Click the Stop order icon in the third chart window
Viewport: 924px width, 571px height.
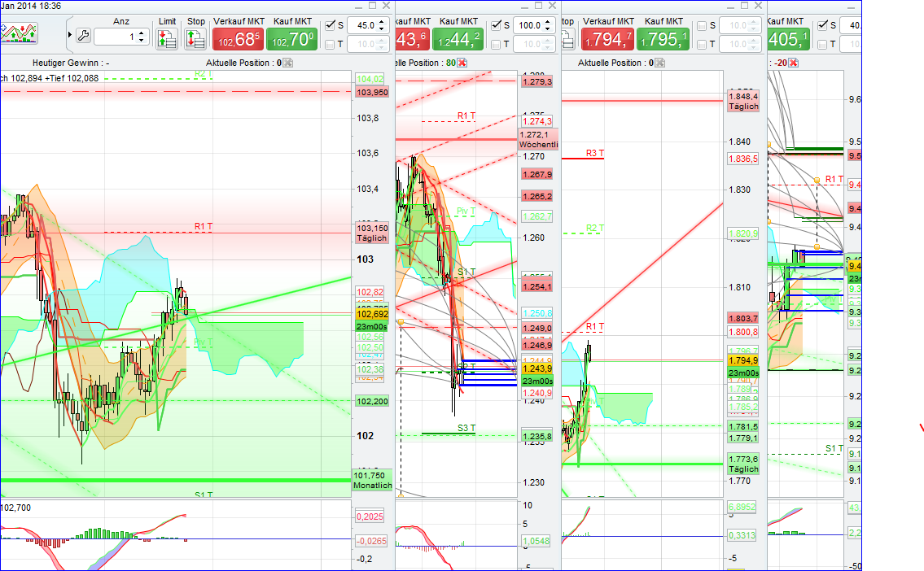pyautogui.click(x=567, y=38)
